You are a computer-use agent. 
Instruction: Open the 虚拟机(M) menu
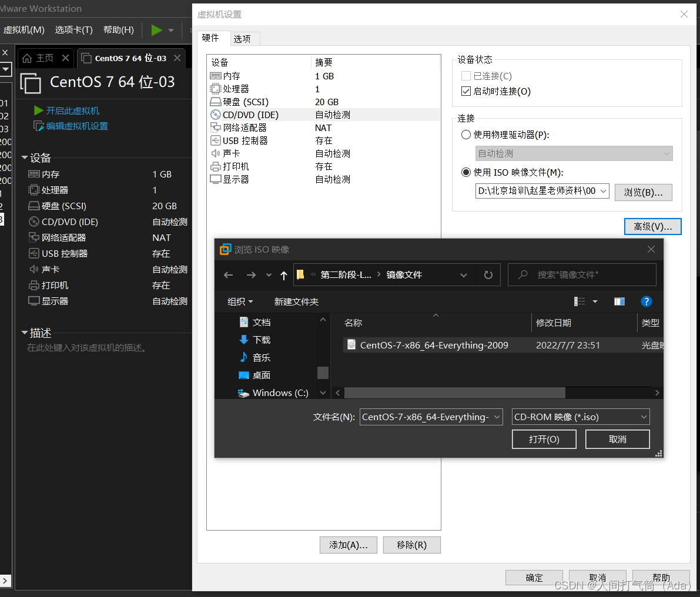[24, 30]
